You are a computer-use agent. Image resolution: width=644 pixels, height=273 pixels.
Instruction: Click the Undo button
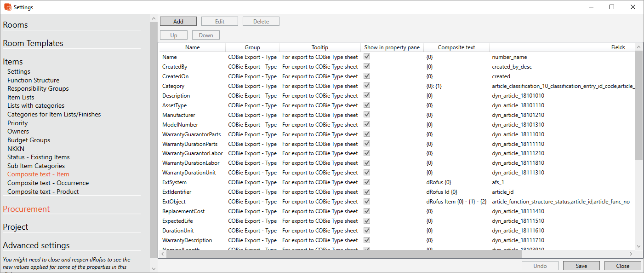point(540,266)
